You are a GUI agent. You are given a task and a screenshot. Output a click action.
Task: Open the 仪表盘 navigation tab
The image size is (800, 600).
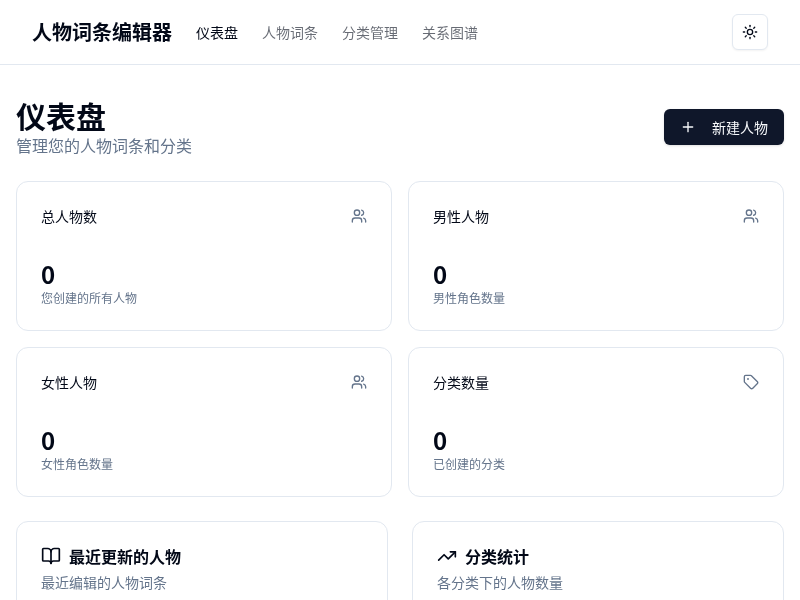click(x=217, y=33)
